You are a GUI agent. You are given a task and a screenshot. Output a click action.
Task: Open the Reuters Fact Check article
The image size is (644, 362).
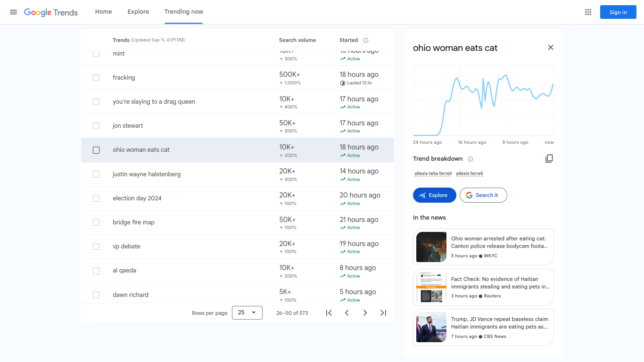[483, 288]
